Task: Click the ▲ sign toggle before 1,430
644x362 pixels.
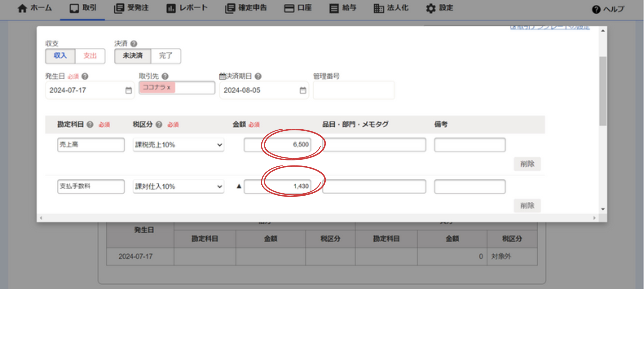Action: [239, 186]
